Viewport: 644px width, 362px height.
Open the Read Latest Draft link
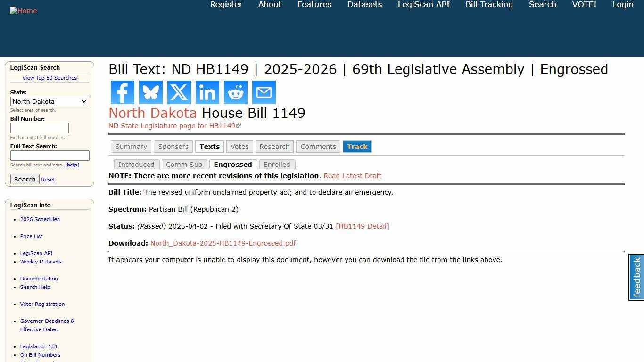click(352, 175)
